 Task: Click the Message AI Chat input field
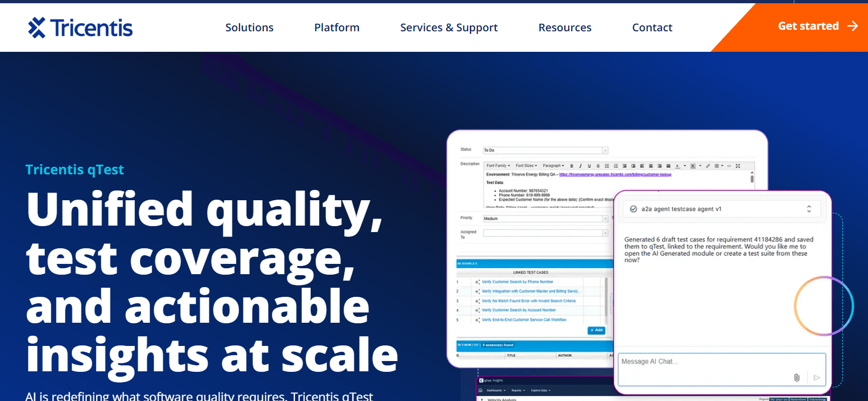(x=722, y=369)
